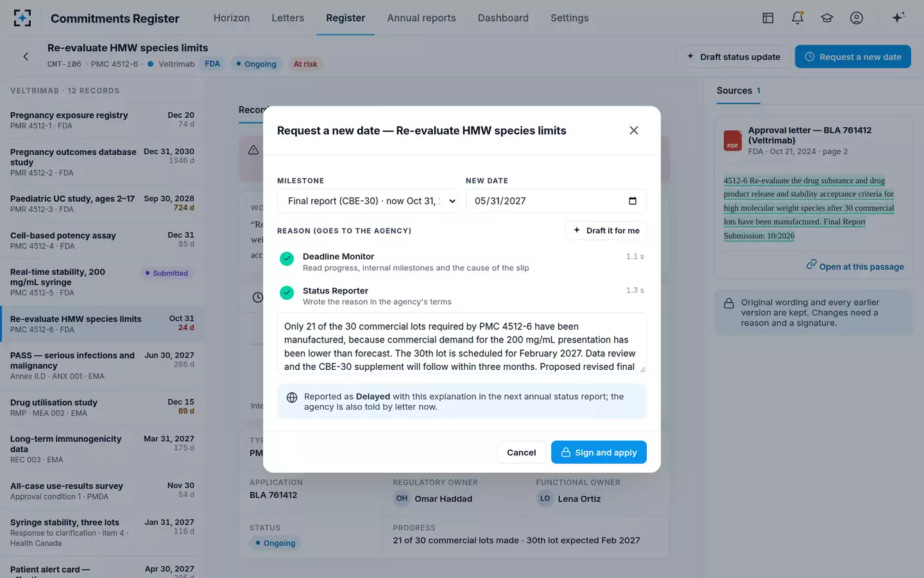
Task: Cancel the new date request
Action: 521,452
